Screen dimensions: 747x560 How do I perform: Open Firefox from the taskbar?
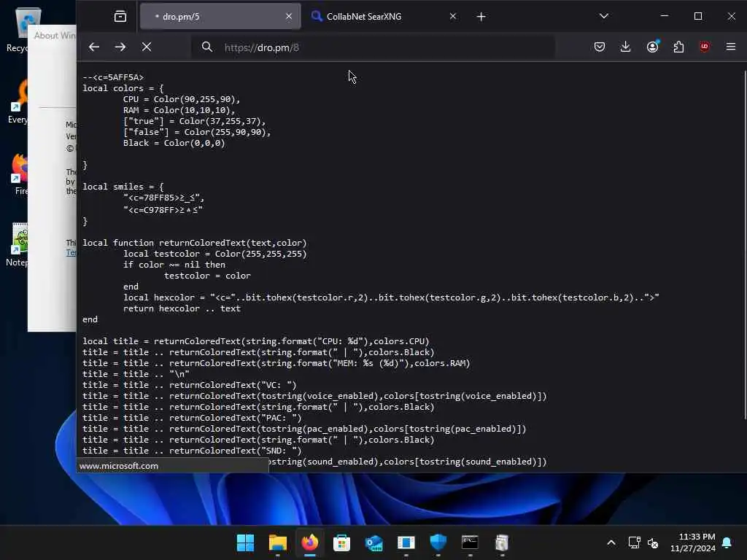coord(309,542)
